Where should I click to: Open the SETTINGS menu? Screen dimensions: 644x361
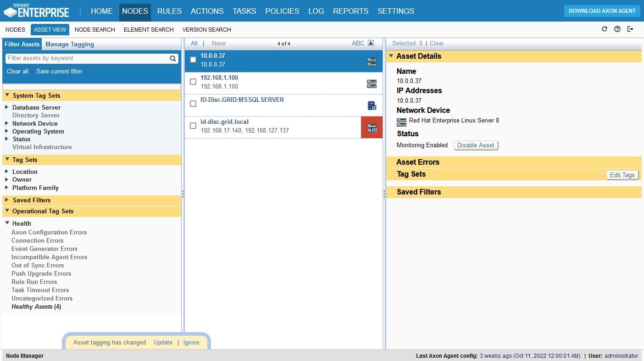click(396, 11)
